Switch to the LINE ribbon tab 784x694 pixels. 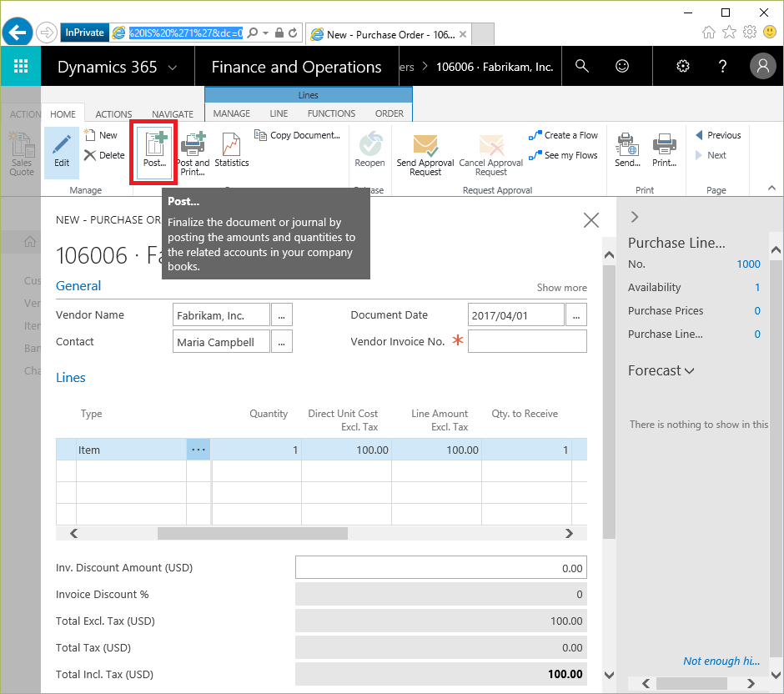[279, 113]
